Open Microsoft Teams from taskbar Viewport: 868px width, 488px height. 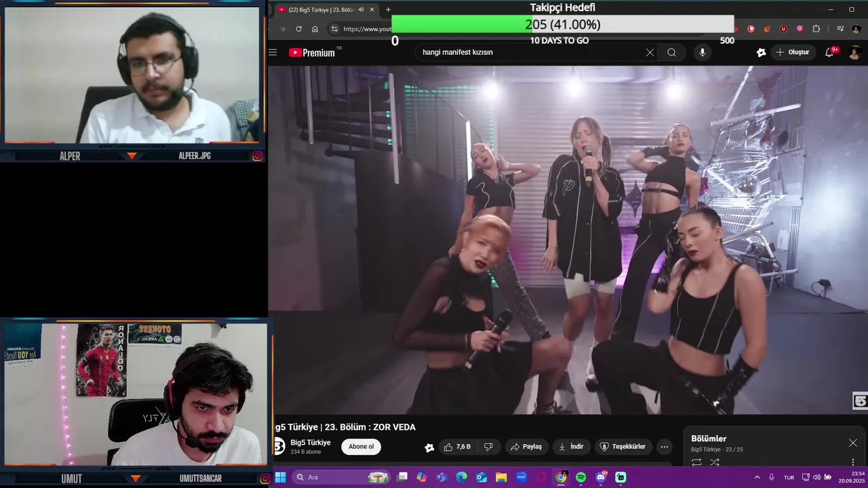click(441, 477)
